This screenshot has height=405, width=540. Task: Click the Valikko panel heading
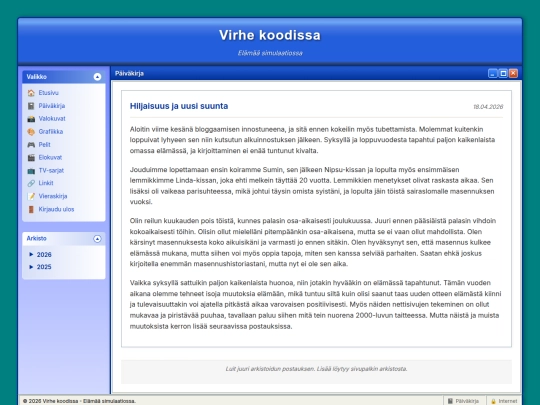coord(37,77)
